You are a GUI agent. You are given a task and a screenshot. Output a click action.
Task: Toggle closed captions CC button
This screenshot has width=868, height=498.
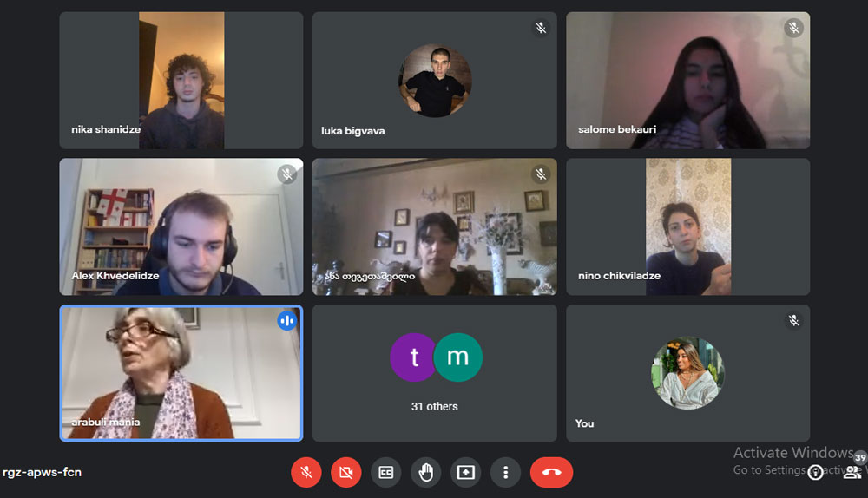pos(386,472)
